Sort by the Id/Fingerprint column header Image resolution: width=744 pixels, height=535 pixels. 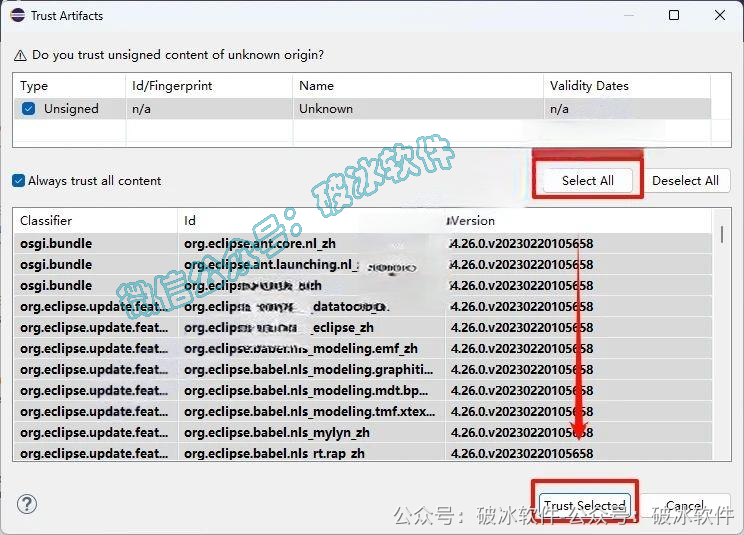click(x=209, y=86)
